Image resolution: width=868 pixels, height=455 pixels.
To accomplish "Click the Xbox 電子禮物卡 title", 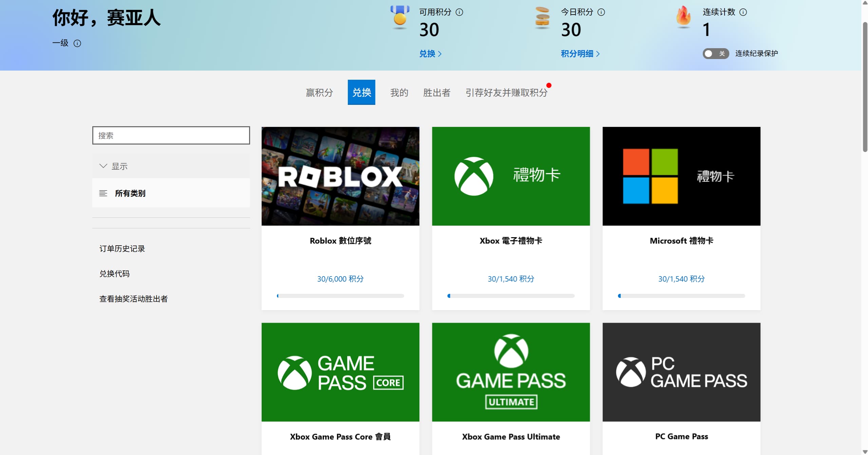I will [x=511, y=241].
